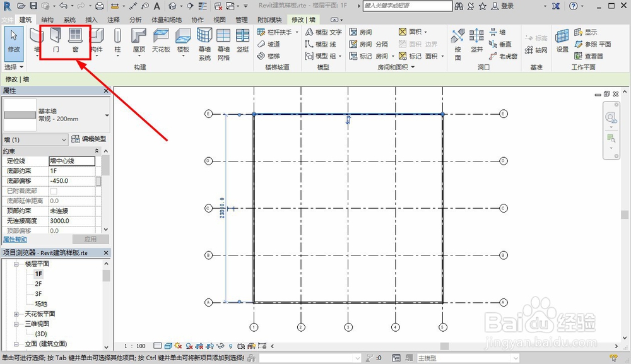Viewport: 631px width, 364px height.
Task: Switch to the 注释 ribbon tab
Action: (113, 20)
